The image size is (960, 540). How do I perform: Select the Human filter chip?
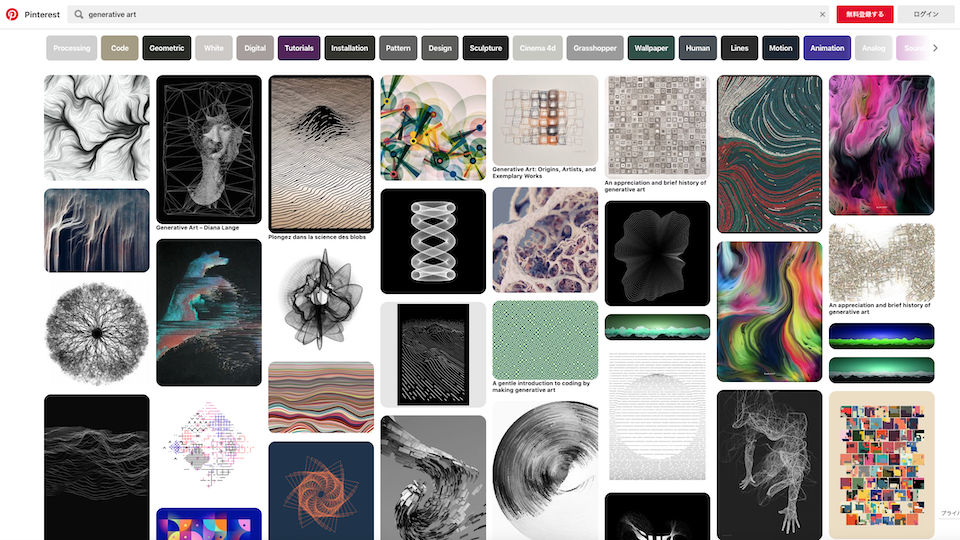coord(697,48)
